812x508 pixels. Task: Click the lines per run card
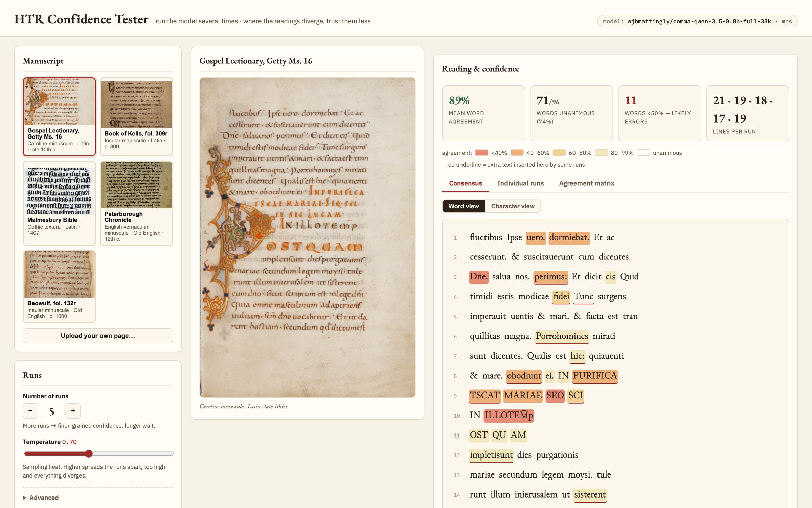[x=748, y=113]
